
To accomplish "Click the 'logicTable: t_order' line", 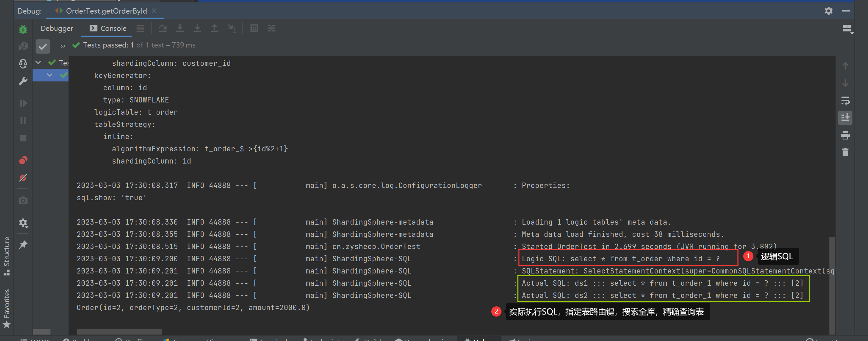I will 136,112.
